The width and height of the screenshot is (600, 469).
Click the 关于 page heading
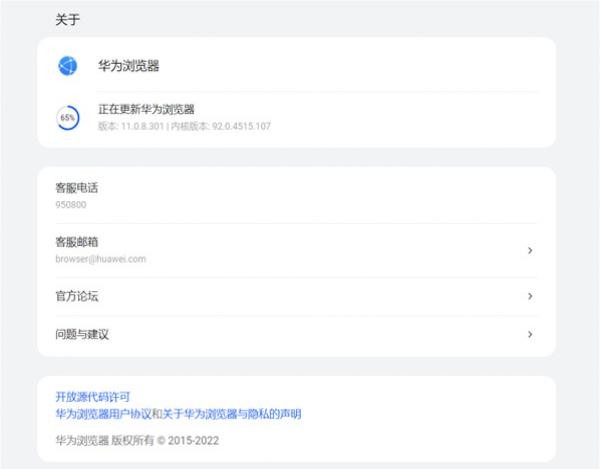[x=68, y=20]
